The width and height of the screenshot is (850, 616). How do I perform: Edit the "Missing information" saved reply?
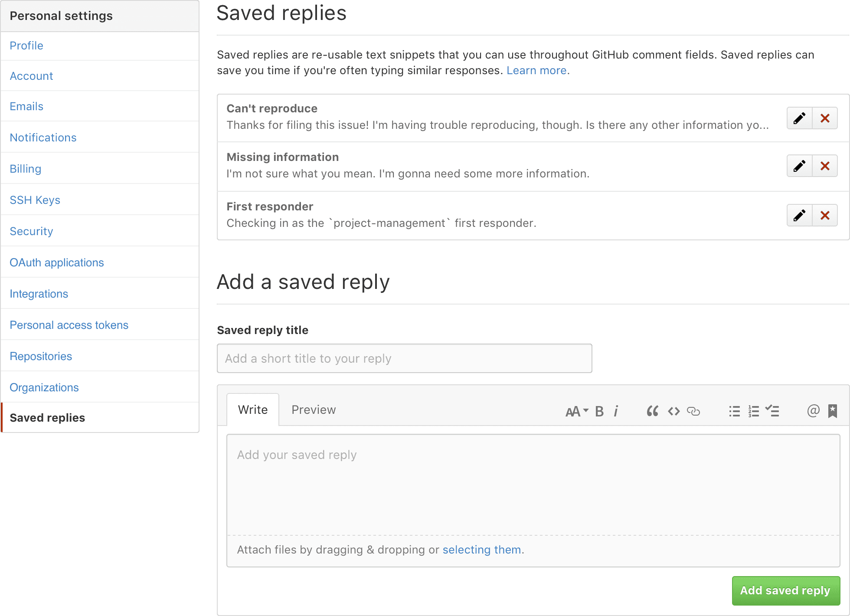point(799,166)
